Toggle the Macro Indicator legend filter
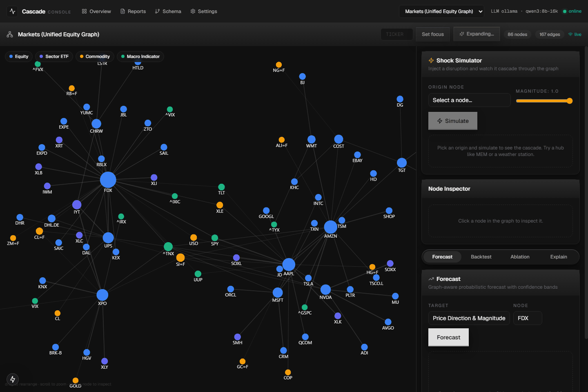588x392 pixels. point(140,56)
